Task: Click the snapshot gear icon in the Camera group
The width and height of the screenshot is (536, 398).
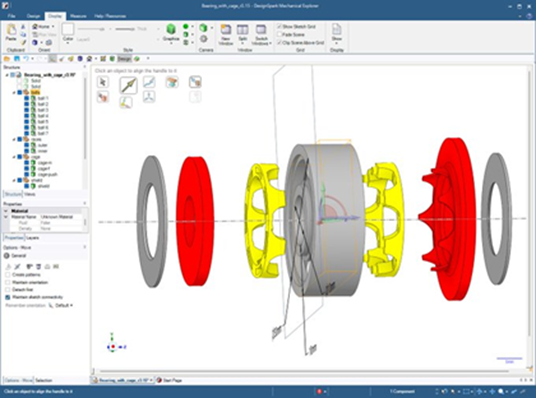Action: tap(204, 39)
